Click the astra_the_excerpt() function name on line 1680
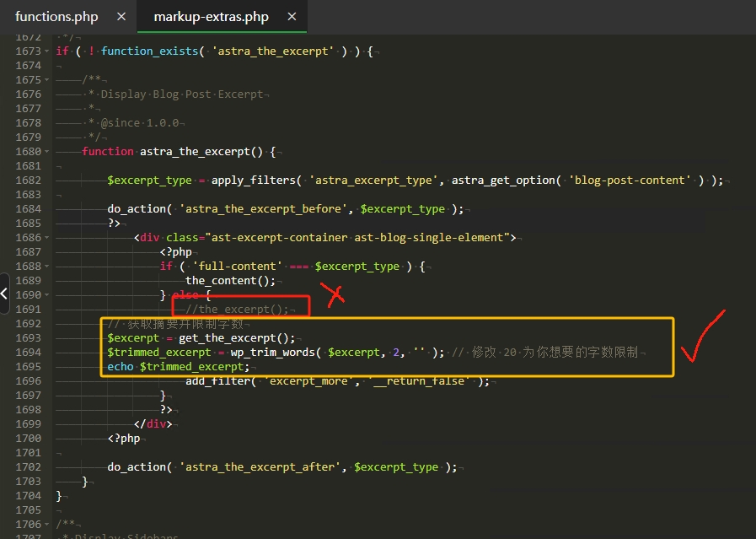This screenshot has height=539, width=756. (201, 152)
